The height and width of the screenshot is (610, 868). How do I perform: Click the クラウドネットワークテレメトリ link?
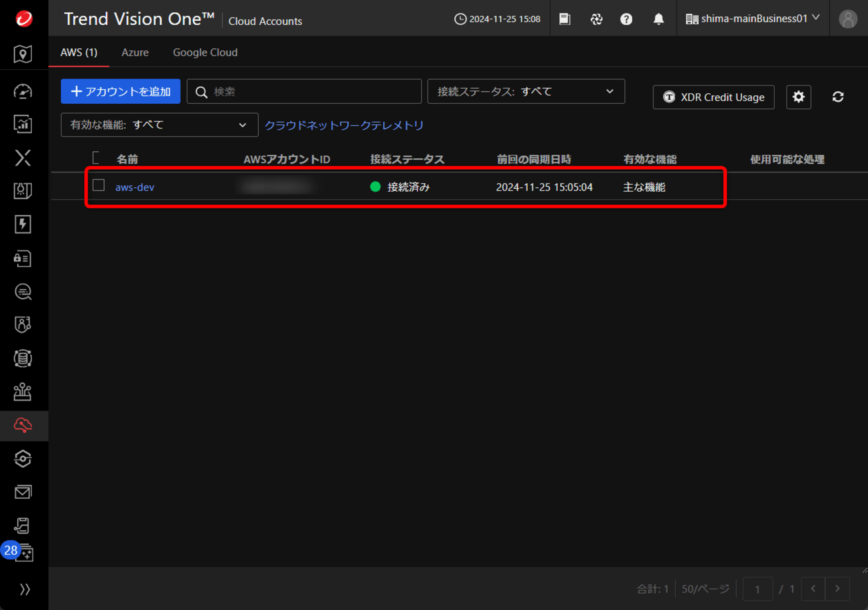[344, 125]
